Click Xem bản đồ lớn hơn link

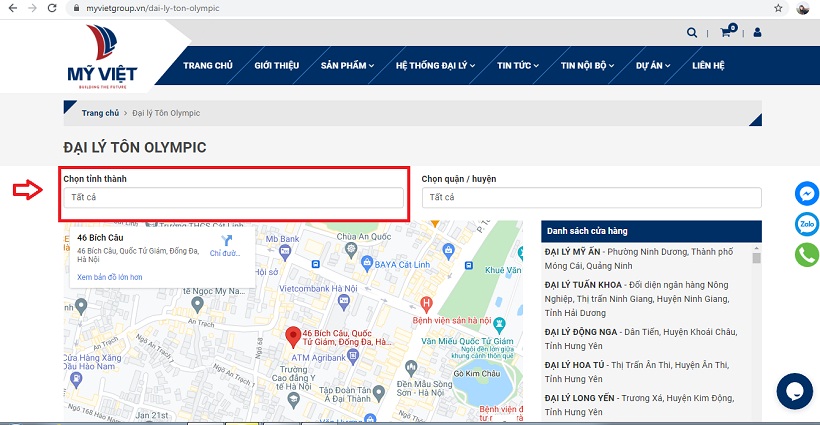110,277
